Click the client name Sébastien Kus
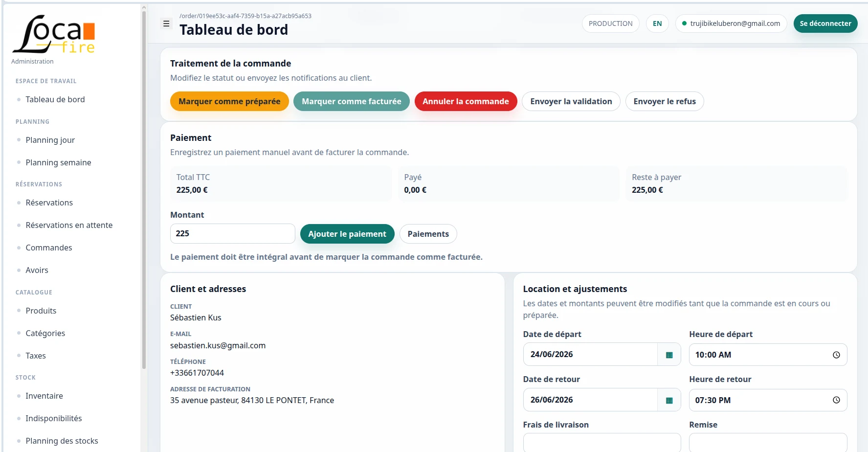868x452 pixels. click(x=196, y=317)
